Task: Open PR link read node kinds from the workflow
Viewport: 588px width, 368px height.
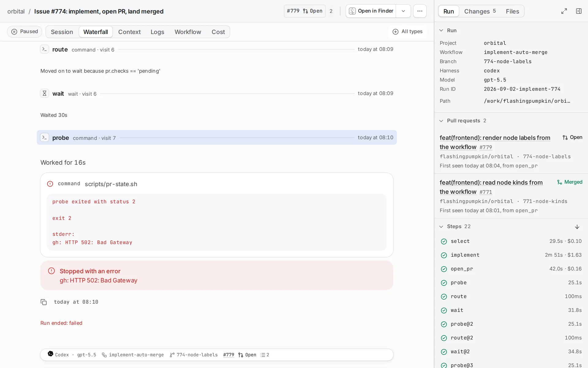Action: tap(491, 187)
